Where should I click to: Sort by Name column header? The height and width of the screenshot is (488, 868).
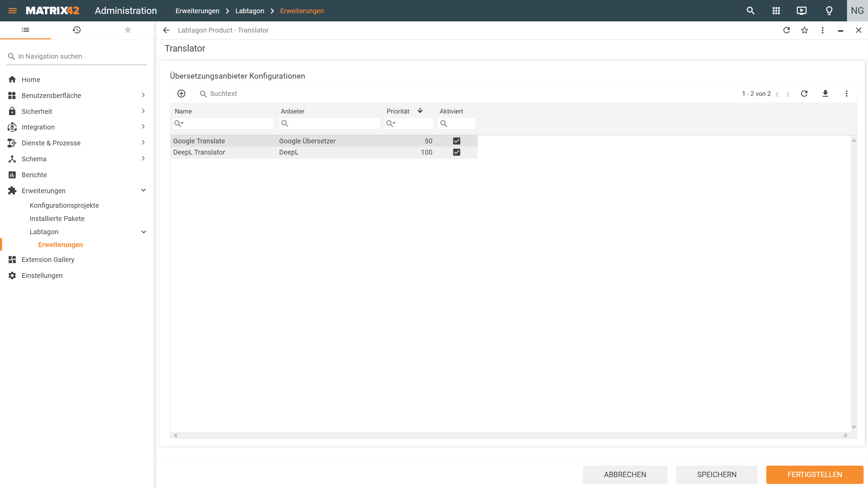183,111
